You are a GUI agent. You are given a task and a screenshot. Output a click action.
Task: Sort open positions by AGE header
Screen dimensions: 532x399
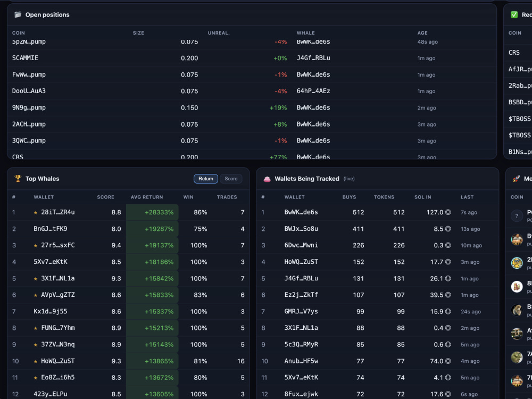pyautogui.click(x=422, y=33)
